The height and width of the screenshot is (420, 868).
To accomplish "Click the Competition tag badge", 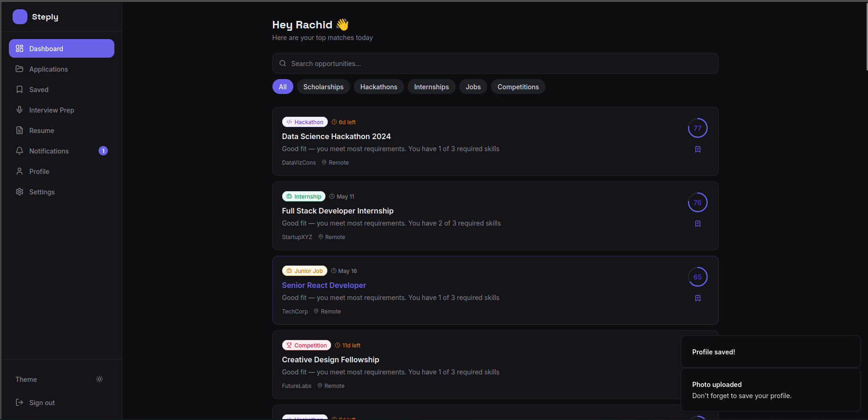I will tap(306, 345).
